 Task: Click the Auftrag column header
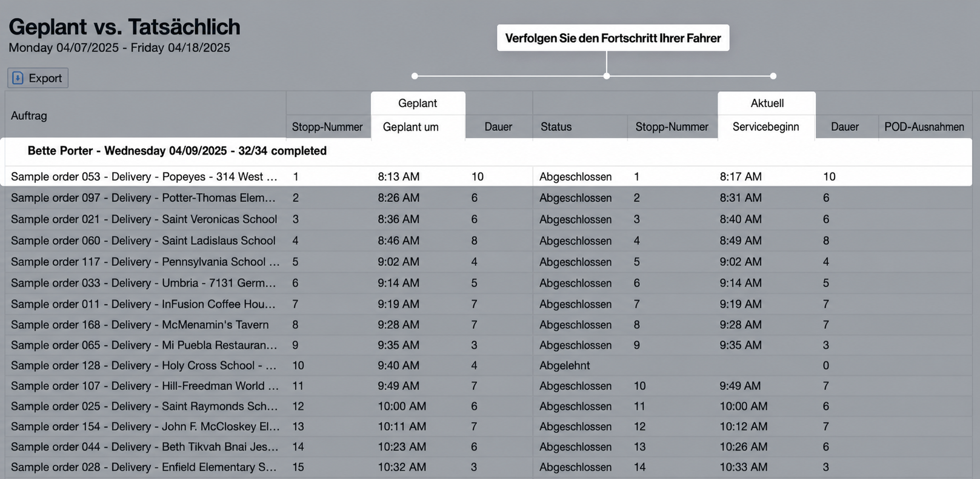pos(29,115)
